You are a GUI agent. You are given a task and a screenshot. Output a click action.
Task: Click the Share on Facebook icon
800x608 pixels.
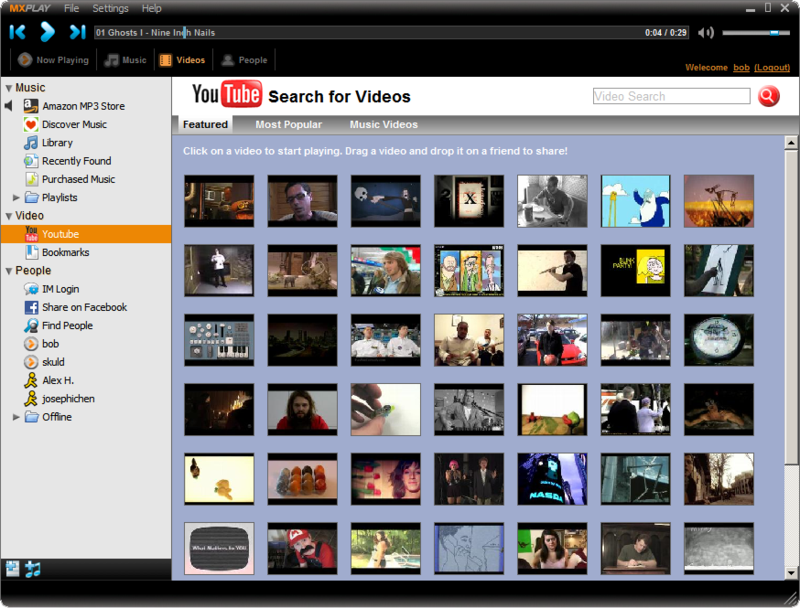pyautogui.click(x=32, y=307)
